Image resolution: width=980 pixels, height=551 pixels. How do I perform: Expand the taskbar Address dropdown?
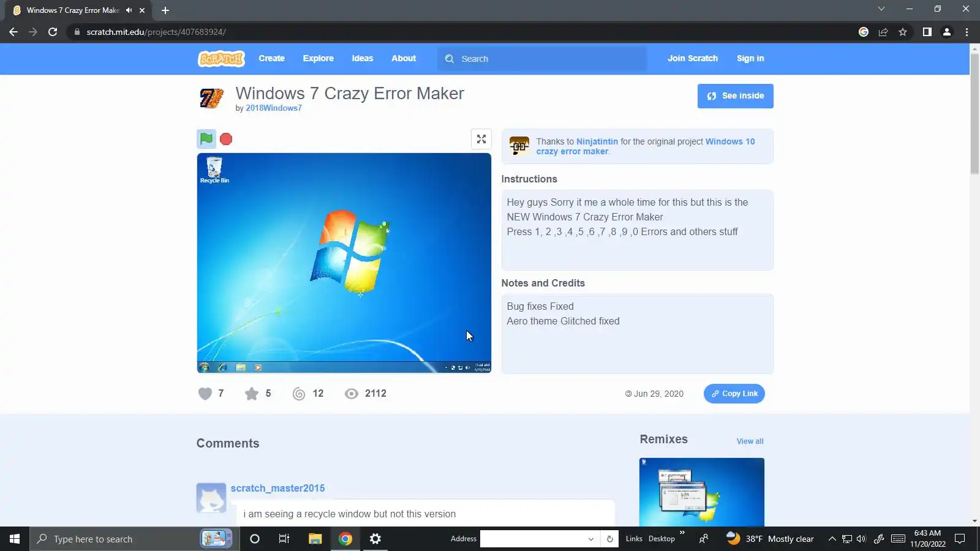coord(591,539)
